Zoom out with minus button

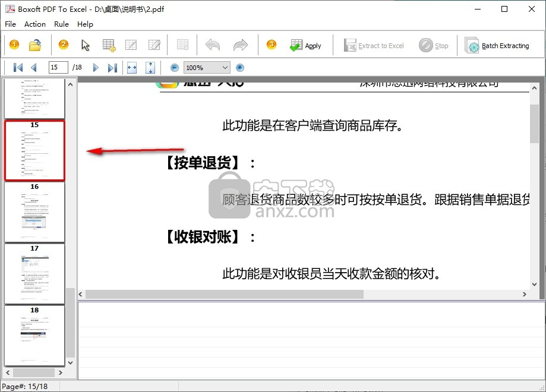click(x=175, y=68)
